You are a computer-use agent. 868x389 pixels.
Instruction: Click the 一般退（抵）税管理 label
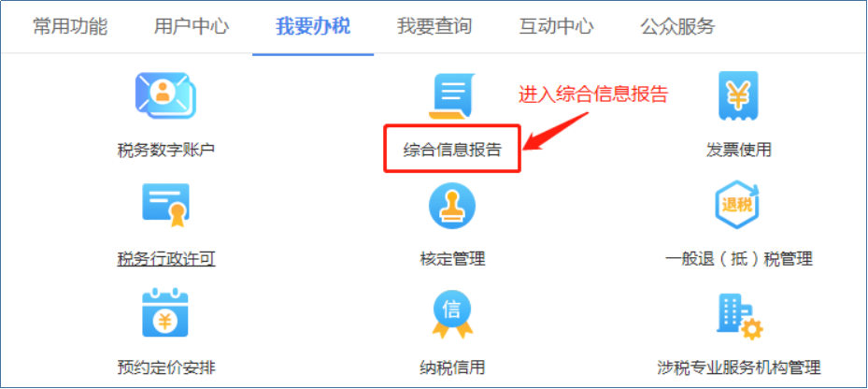point(739,258)
